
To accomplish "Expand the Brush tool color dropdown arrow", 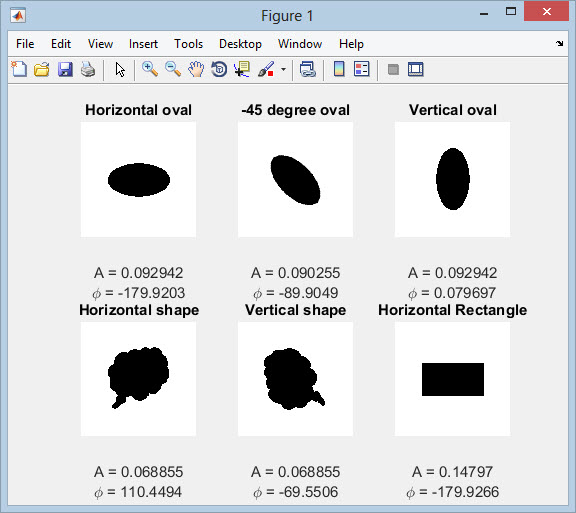I will click(x=283, y=69).
